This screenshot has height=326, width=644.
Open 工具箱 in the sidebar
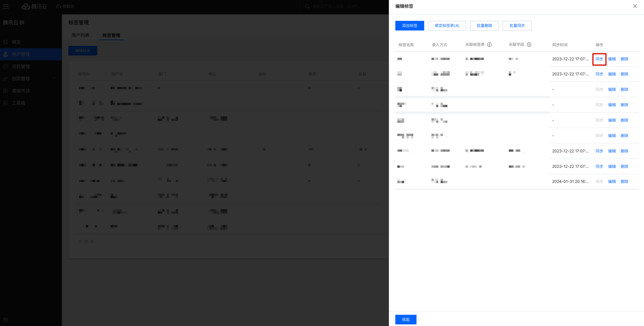[31, 103]
